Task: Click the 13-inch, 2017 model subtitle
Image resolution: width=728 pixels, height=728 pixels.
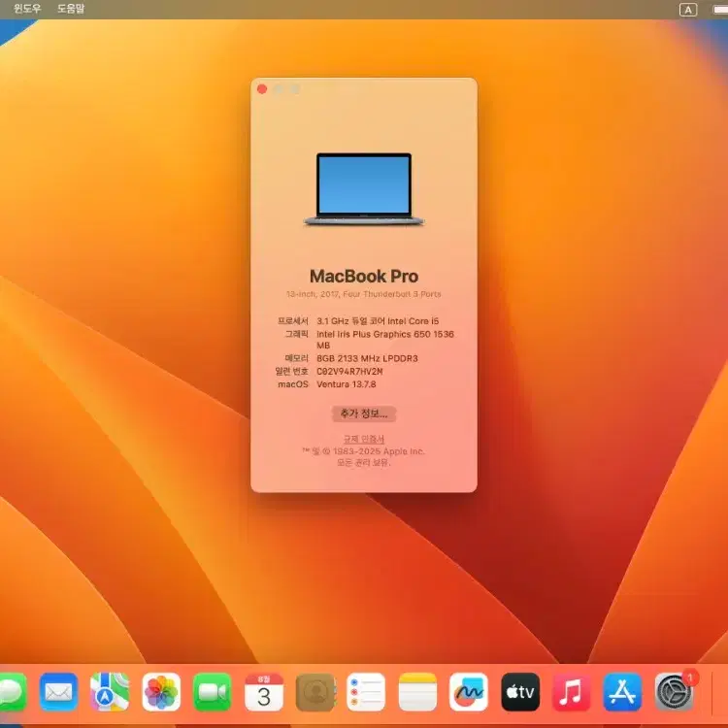Action: (364, 294)
